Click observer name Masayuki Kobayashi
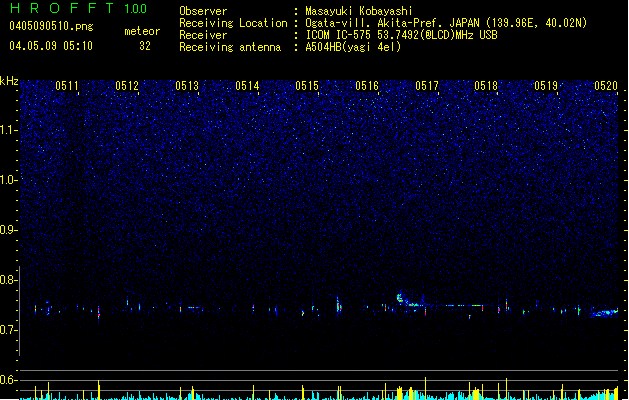 [x=359, y=11]
